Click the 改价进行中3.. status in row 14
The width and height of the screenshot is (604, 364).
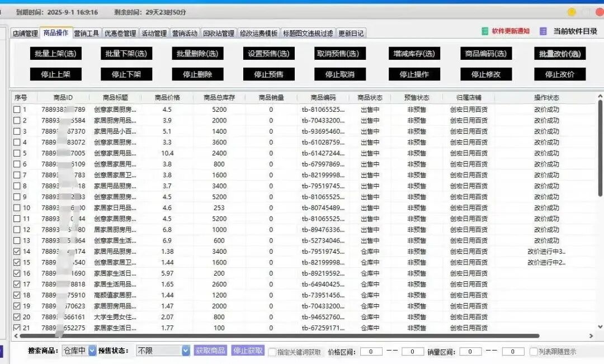click(546, 252)
